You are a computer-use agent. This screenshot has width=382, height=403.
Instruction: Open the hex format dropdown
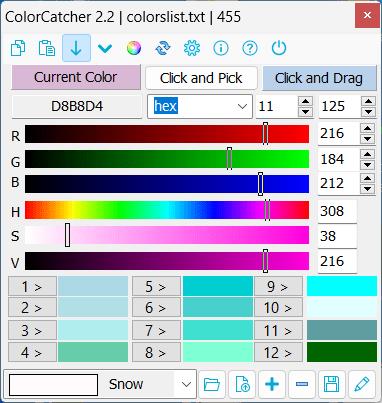coord(200,107)
